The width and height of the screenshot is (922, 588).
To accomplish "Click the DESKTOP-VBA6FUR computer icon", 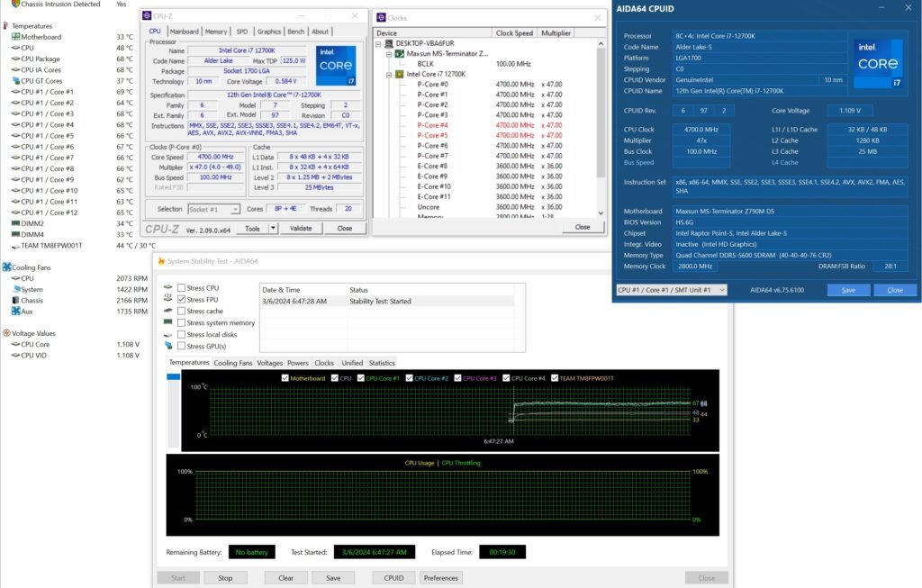I will coord(389,43).
